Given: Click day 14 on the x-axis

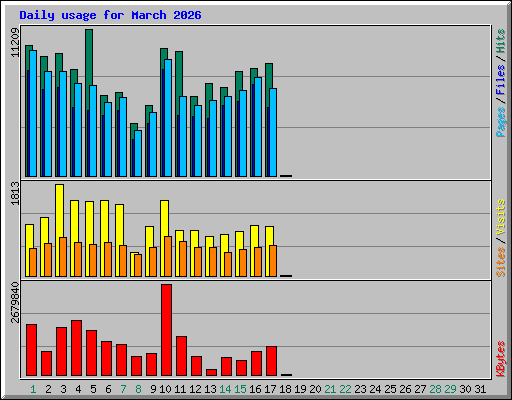Looking at the screenshot, I should point(225,389).
